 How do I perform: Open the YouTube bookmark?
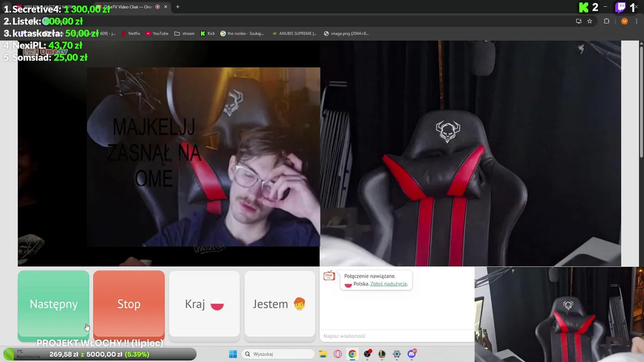[x=157, y=34]
